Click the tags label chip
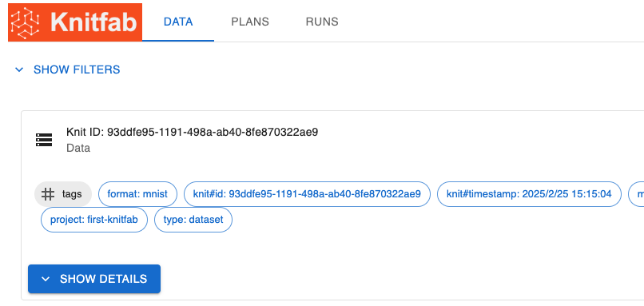The height and width of the screenshot is (306, 644). tap(63, 194)
